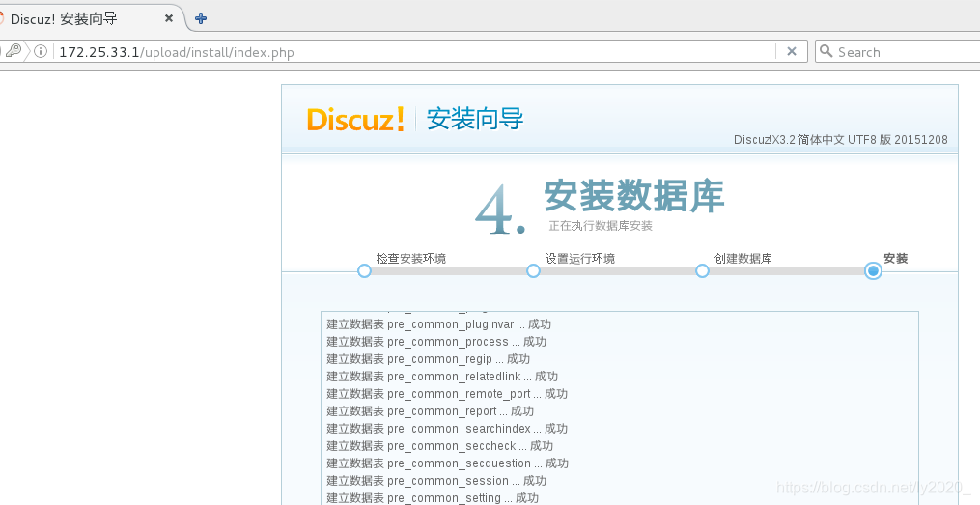The width and height of the screenshot is (980, 505).
Task: Click the pre_common_setting log line
Action: click(x=433, y=498)
